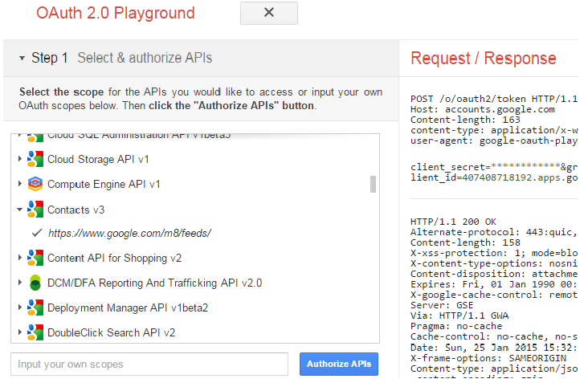Image resolution: width=588 pixels, height=391 pixels.
Task: Collapse the Contacts v3 tree node
Action: [20, 210]
